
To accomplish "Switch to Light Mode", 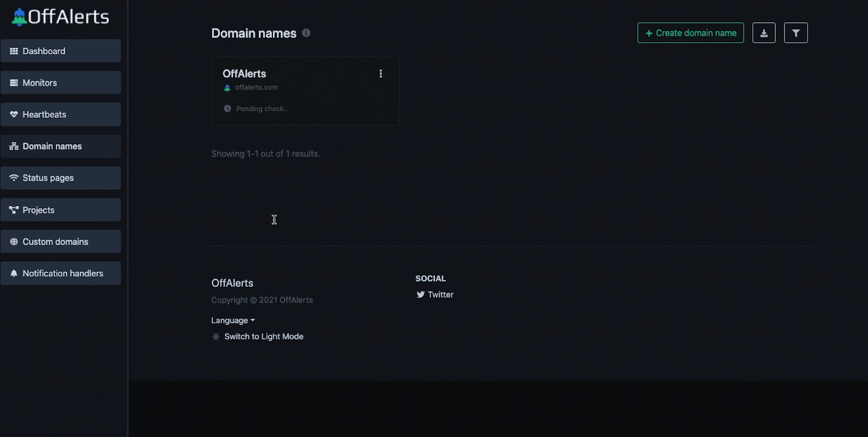I will pos(258,337).
